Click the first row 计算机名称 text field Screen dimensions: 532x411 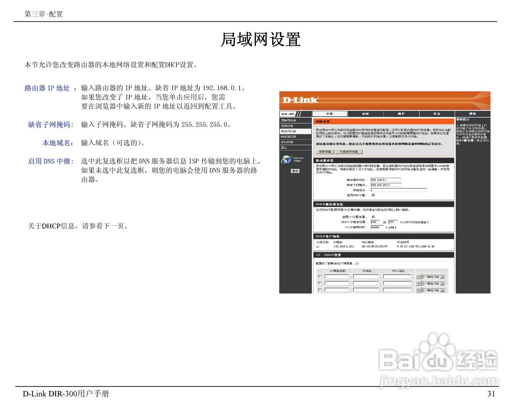[x=337, y=276]
